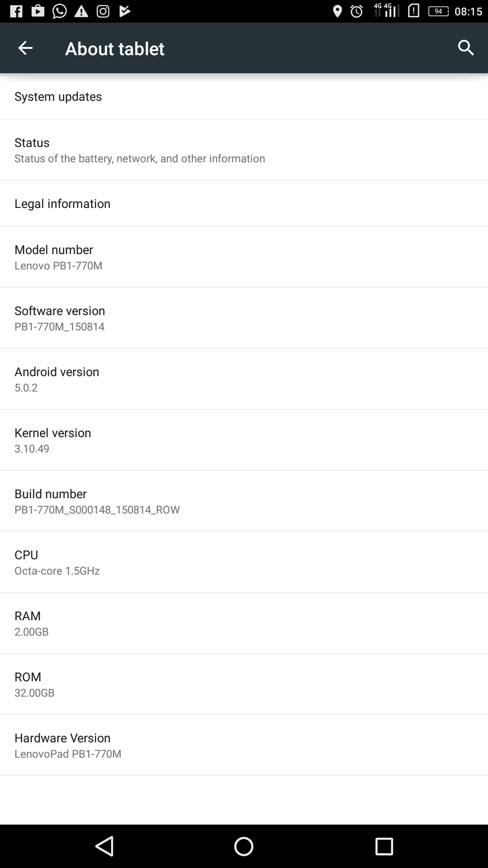488x868 pixels.
Task: Open Status battery and network information
Action: 244,150
